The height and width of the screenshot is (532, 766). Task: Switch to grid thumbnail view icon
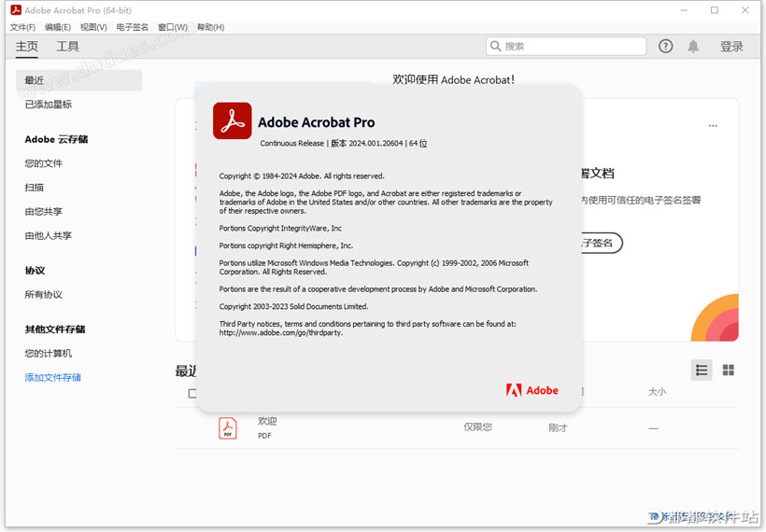(728, 370)
